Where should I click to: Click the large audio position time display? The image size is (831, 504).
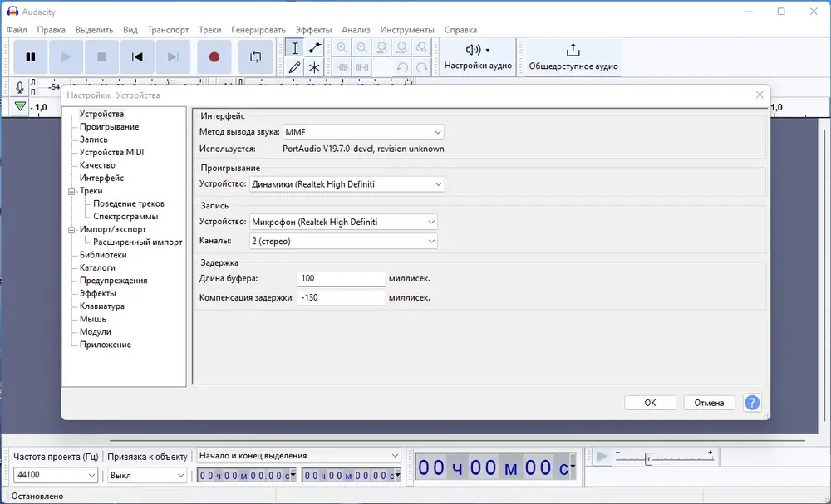tap(496, 467)
